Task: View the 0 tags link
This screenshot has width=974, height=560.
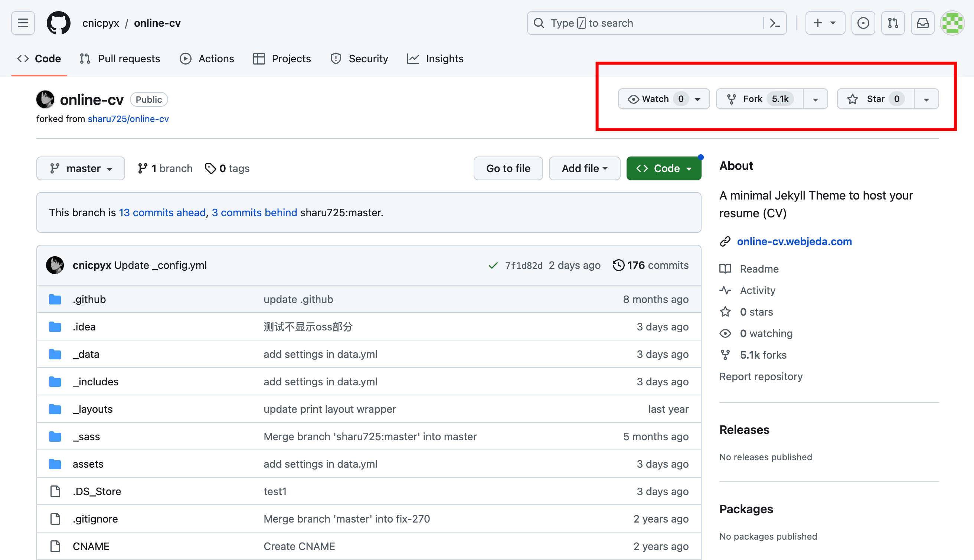Action: pos(228,168)
